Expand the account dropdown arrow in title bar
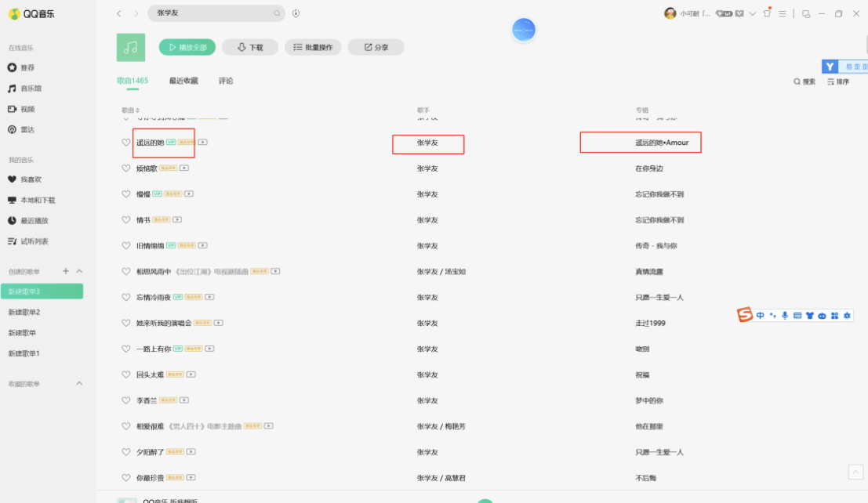Image resolution: width=868 pixels, height=503 pixels. tap(752, 14)
